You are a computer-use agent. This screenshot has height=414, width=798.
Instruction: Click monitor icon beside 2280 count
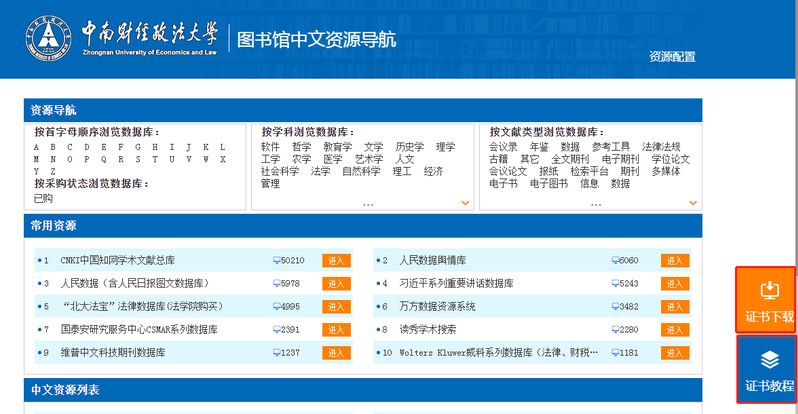click(615, 329)
